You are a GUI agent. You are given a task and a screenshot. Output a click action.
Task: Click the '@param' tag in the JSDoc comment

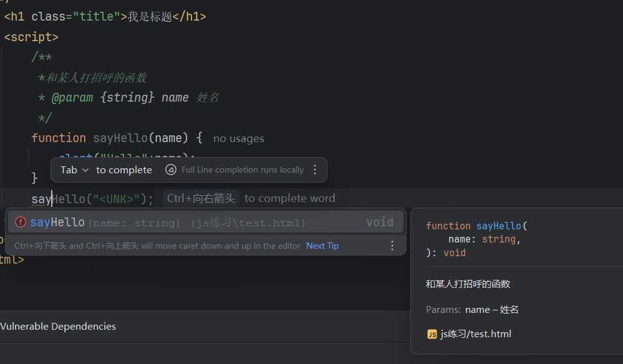(x=72, y=98)
